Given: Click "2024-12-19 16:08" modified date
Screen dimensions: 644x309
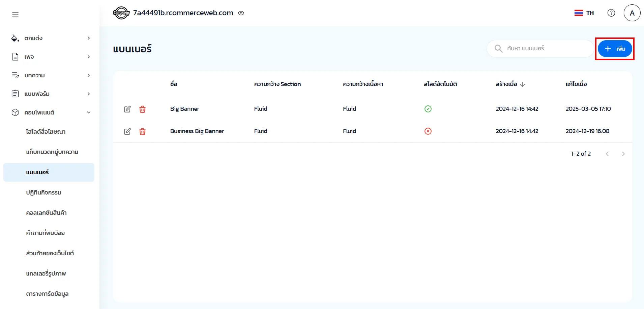Looking at the screenshot, I should click(x=587, y=131).
